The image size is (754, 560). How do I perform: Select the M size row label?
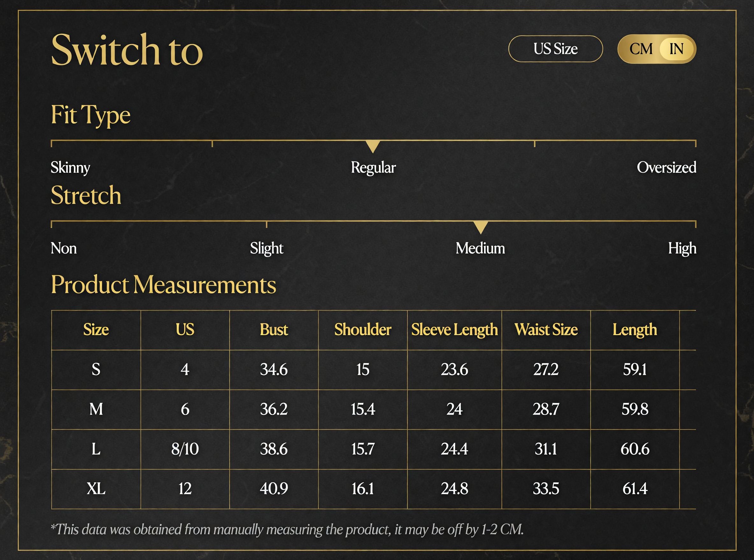click(x=96, y=409)
